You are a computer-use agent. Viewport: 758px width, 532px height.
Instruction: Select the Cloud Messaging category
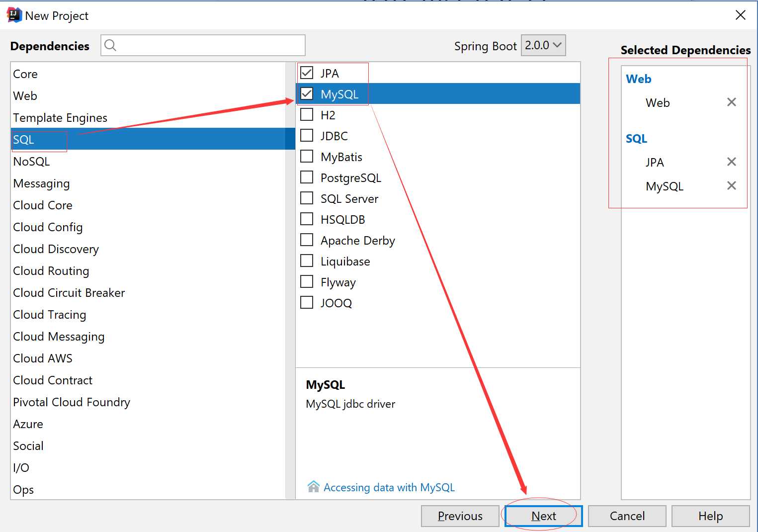148,337
